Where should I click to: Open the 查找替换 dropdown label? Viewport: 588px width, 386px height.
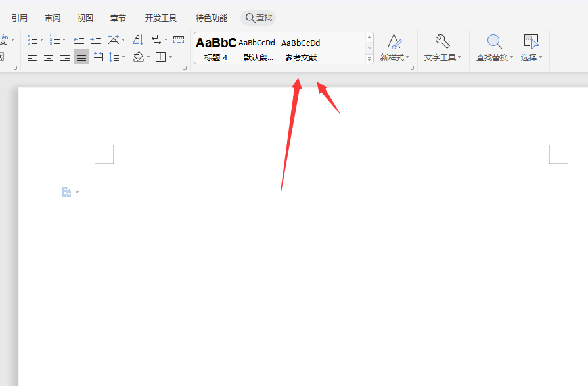494,57
